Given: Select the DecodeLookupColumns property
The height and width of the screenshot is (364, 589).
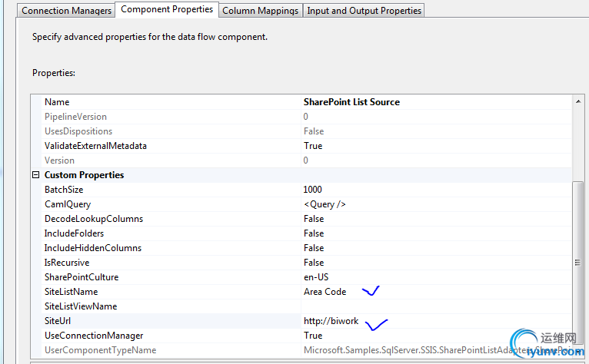Looking at the screenshot, I should coord(94,219).
